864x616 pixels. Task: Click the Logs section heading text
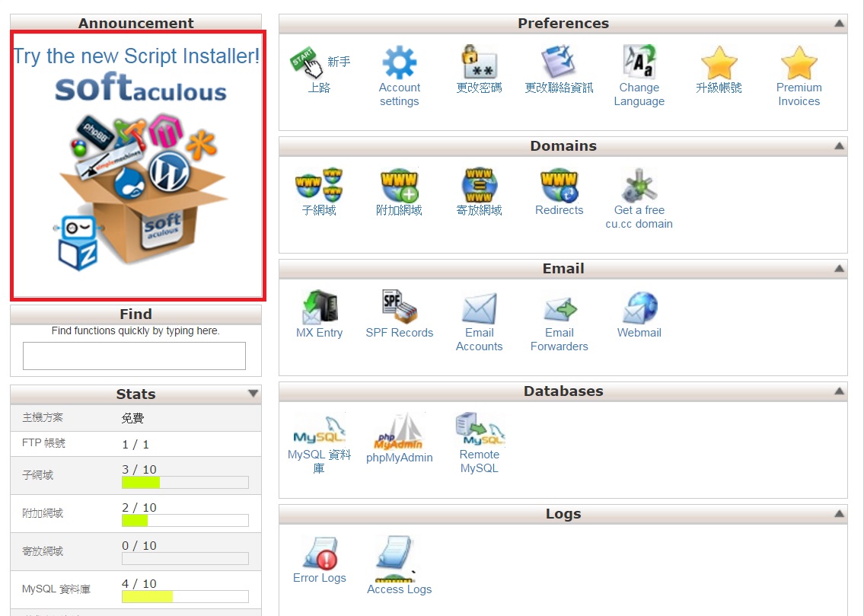tap(563, 513)
